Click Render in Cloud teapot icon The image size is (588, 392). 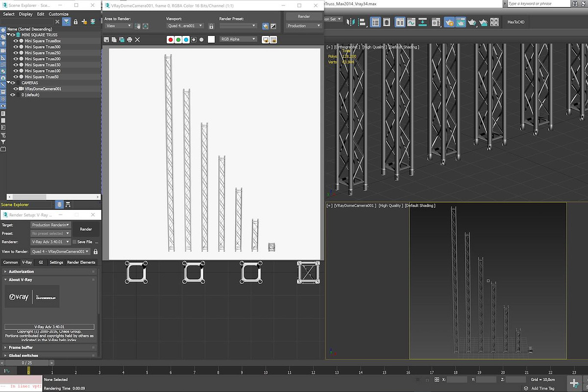(x=484, y=22)
